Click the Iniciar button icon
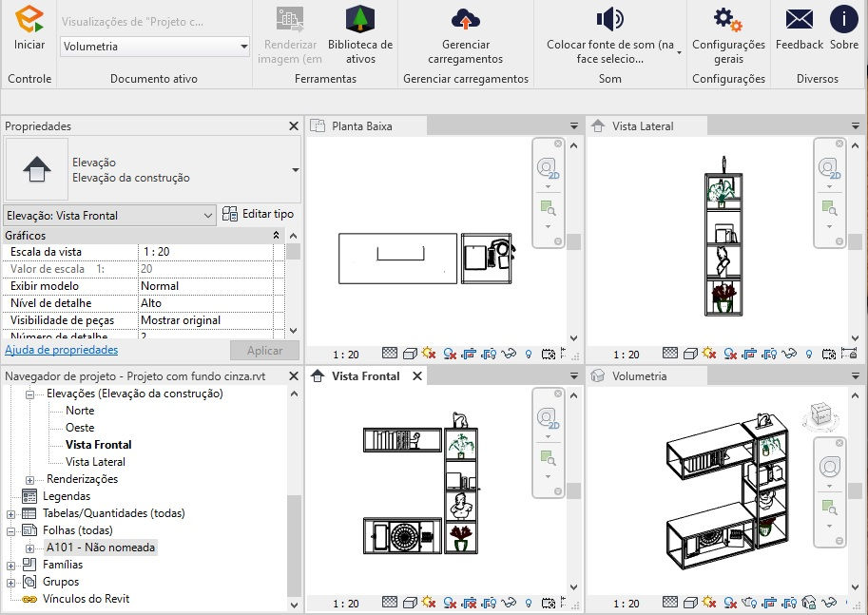 (29, 19)
